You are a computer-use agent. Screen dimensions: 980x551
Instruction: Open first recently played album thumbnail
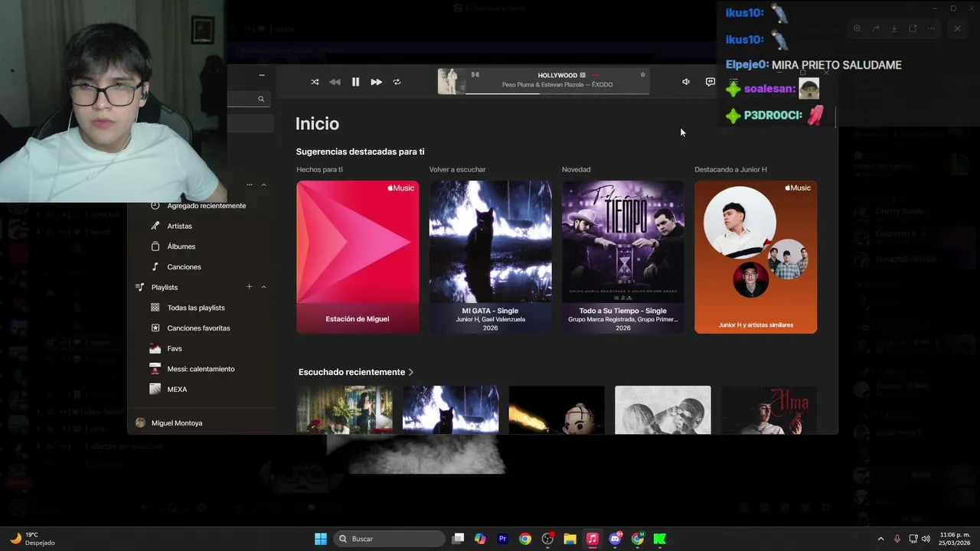[x=345, y=410]
